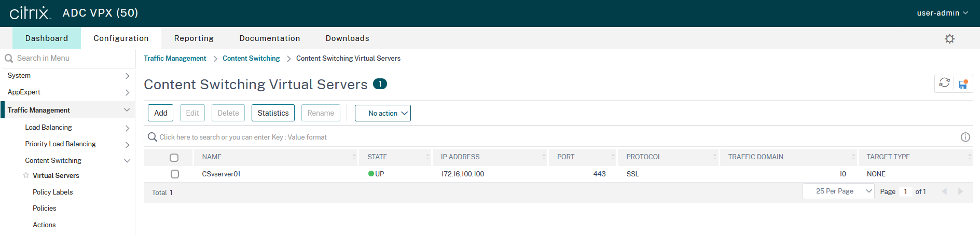Click the Citrix logo
The height and width of the screenshot is (235, 980).
pos(30,13)
